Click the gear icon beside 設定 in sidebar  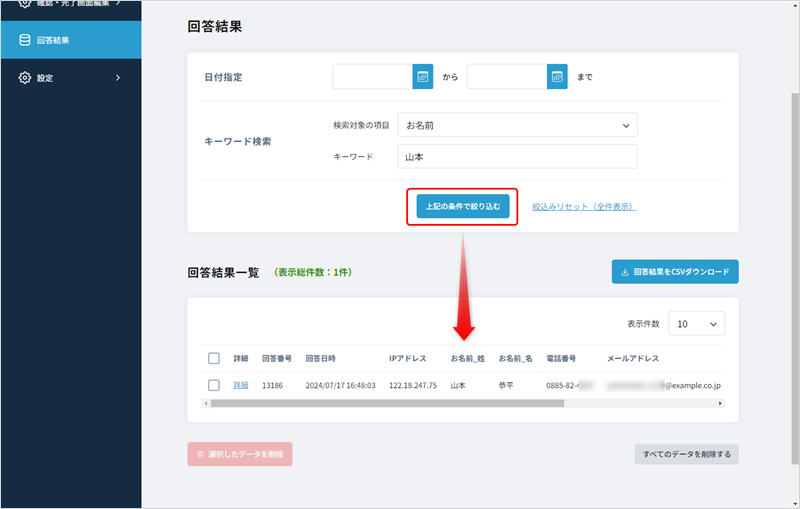(24, 78)
